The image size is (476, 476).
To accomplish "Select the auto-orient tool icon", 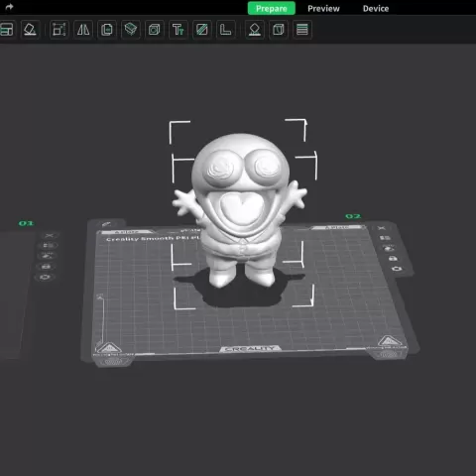I will (30, 30).
